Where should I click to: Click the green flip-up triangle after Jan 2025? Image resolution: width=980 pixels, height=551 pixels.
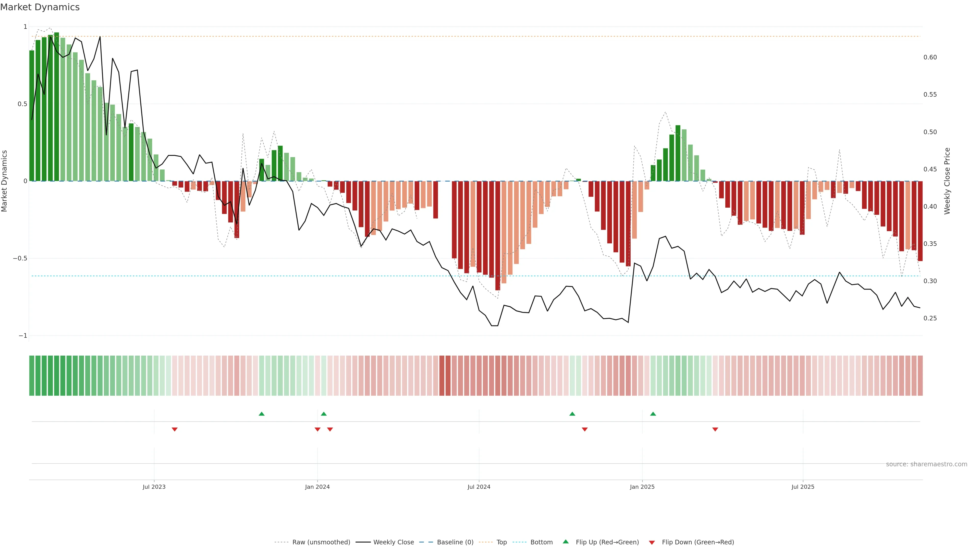click(653, 414)
